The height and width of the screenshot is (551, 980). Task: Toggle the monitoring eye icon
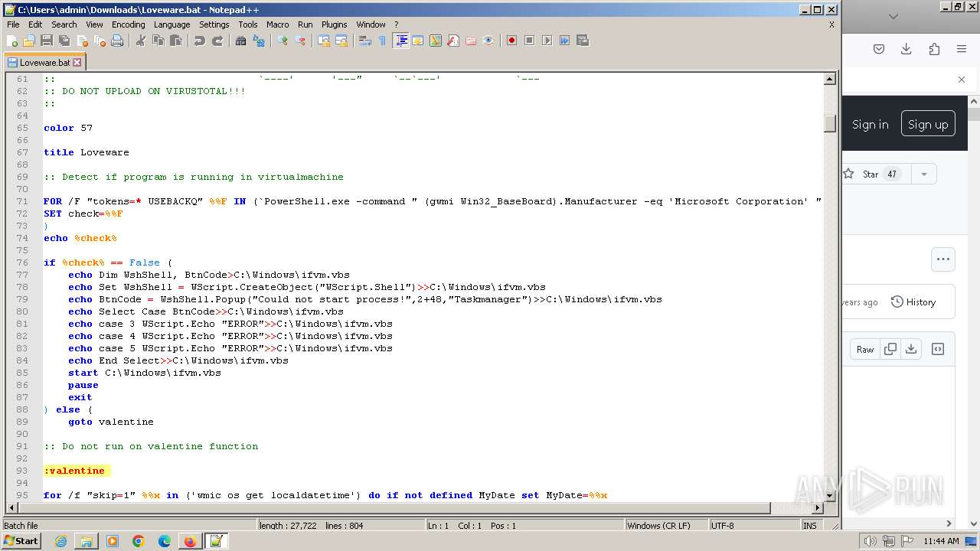pos(488,41)
